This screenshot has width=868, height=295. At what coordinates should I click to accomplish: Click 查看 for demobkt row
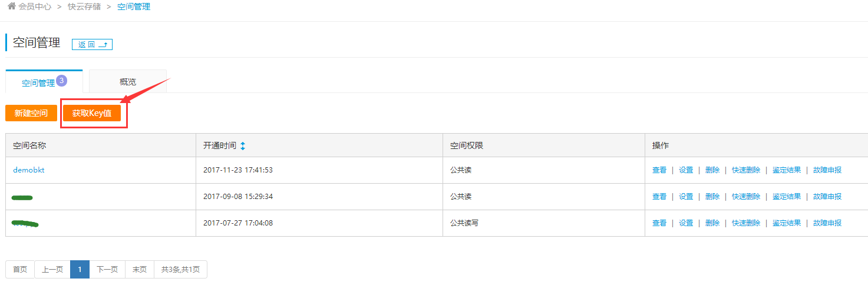tap(659, 170)
